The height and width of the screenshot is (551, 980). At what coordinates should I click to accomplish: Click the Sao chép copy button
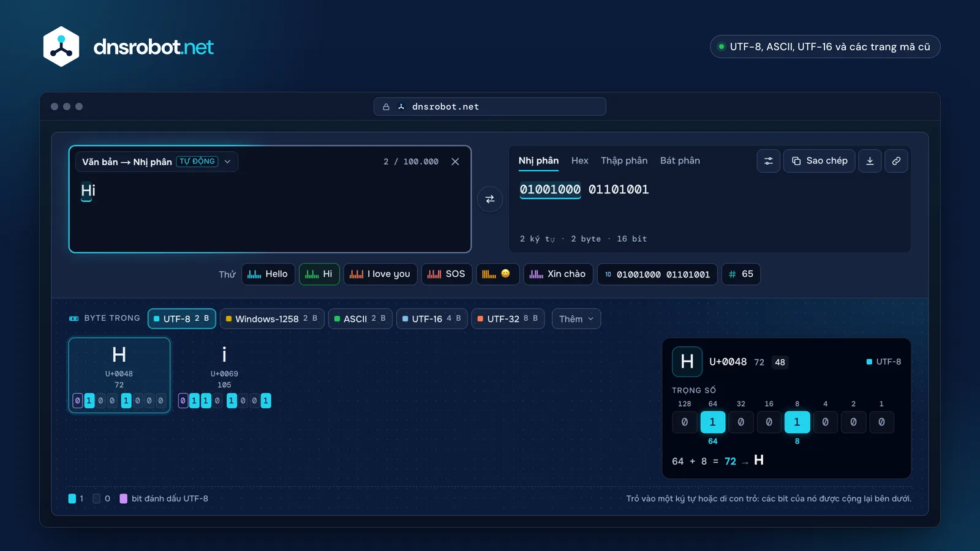[x=820, y=161]
